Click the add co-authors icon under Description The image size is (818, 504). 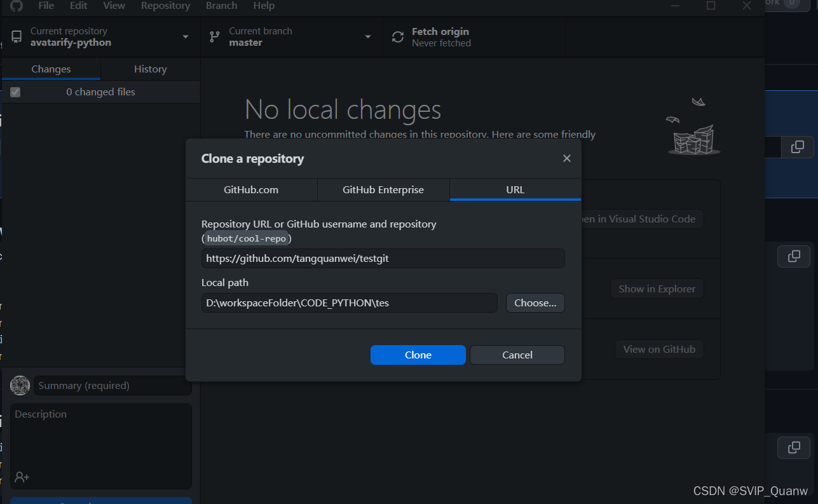pyautogui.click(x=22, y=477)
